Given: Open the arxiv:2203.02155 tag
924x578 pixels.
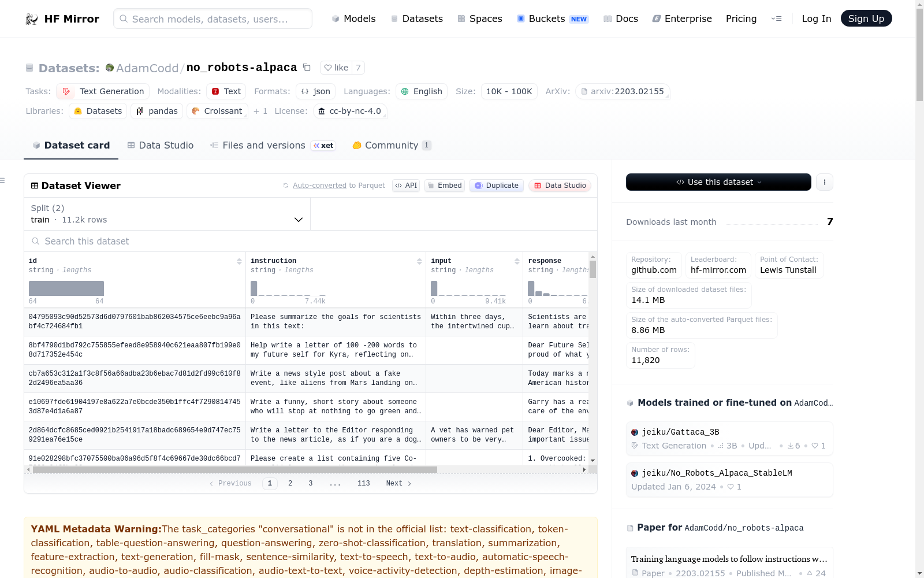Looking at the screenshot, I should (x=623, y=91).
